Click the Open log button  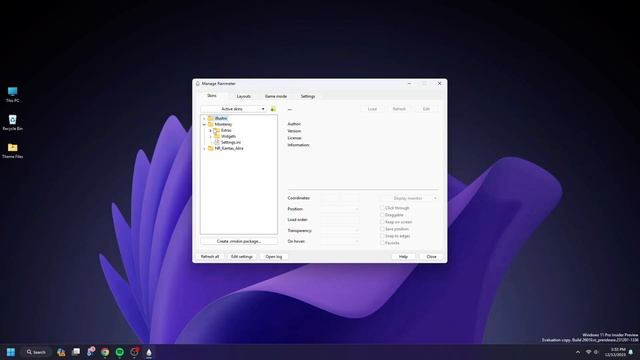274,256
